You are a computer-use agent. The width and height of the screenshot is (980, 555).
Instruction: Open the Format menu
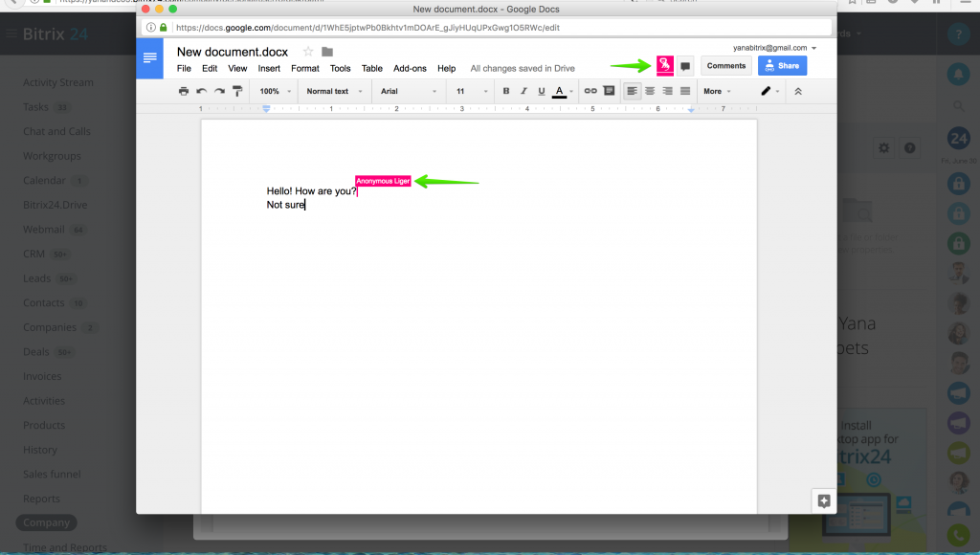coord(305,69)
